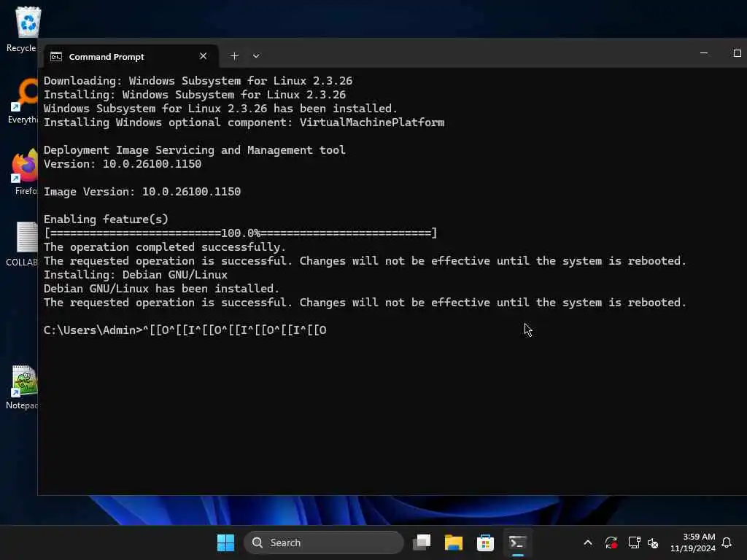Open the Notepad++ desktop shortcut
This screenshot has width=747, height=560.
pyautogui.click(x=23, y=387)
